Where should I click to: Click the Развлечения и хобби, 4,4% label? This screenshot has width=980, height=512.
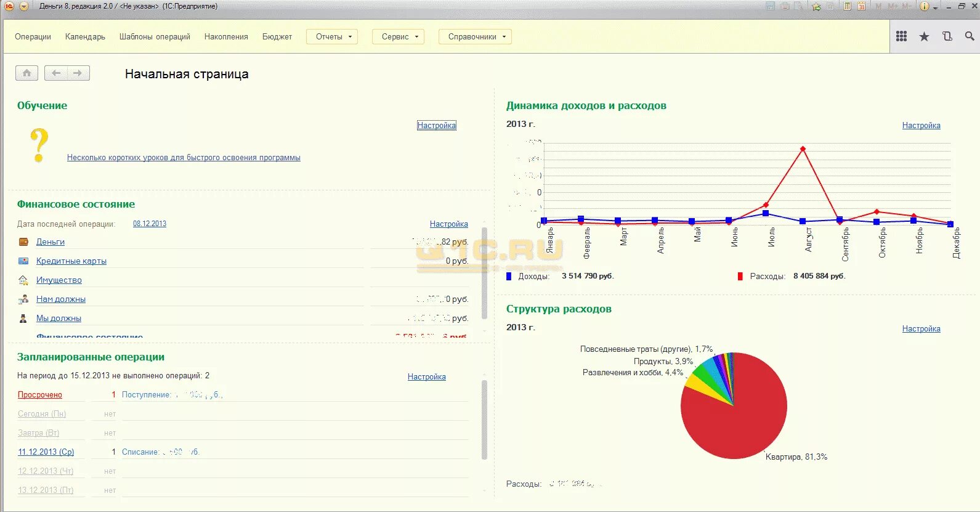(x=633, y=373)
